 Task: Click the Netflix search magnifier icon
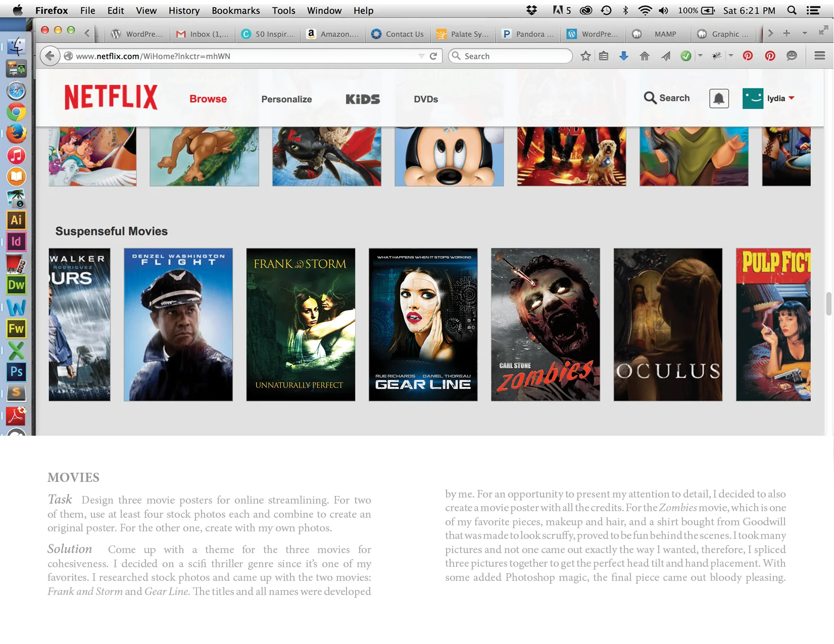pos(650,98)
